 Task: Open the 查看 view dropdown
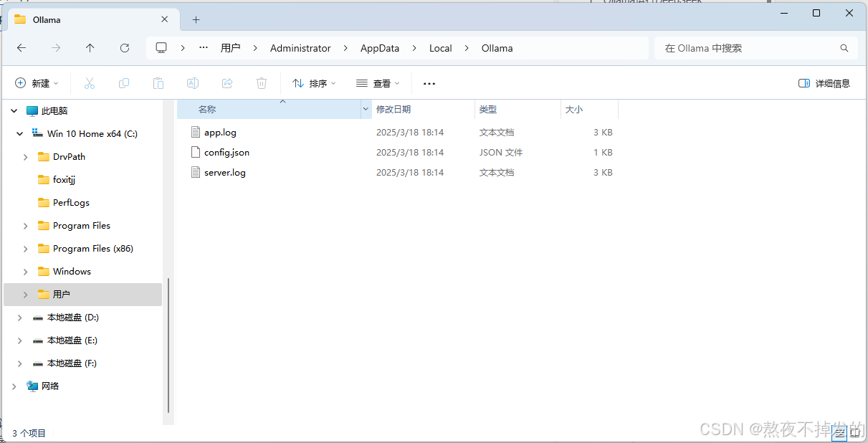378,83
